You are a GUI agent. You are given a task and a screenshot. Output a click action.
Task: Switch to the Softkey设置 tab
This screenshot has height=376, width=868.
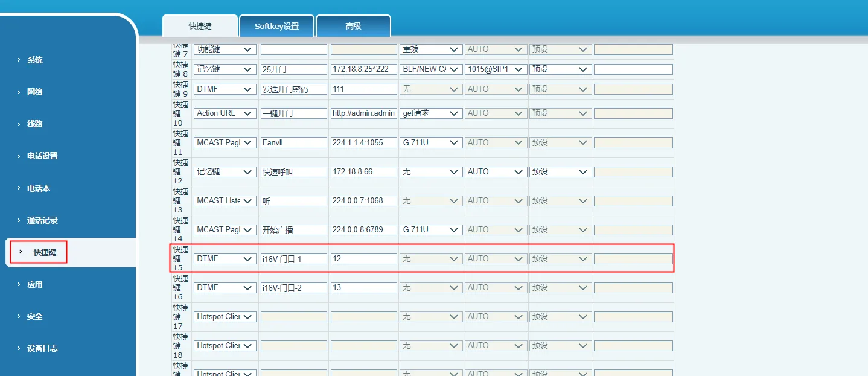(276, 27)
